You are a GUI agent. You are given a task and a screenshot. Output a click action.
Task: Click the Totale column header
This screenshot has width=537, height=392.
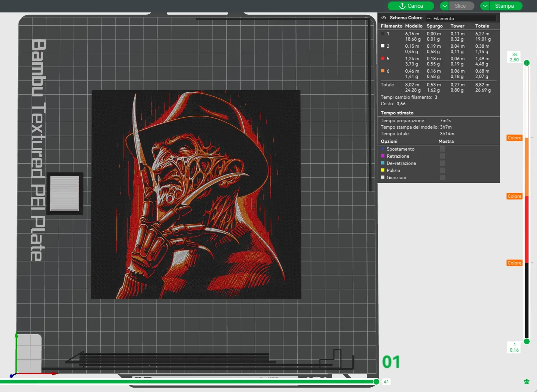482,26
